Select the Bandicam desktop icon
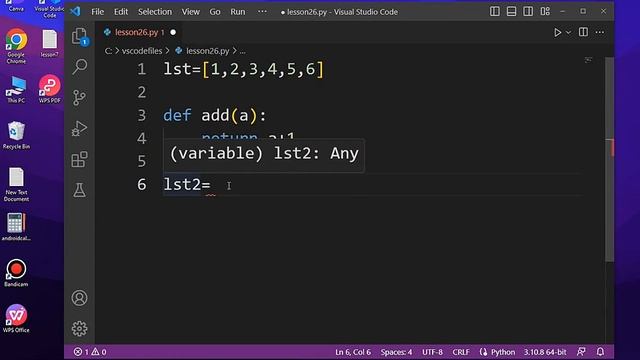The width and height of the screenshot is (640, 360). [16, 273]
